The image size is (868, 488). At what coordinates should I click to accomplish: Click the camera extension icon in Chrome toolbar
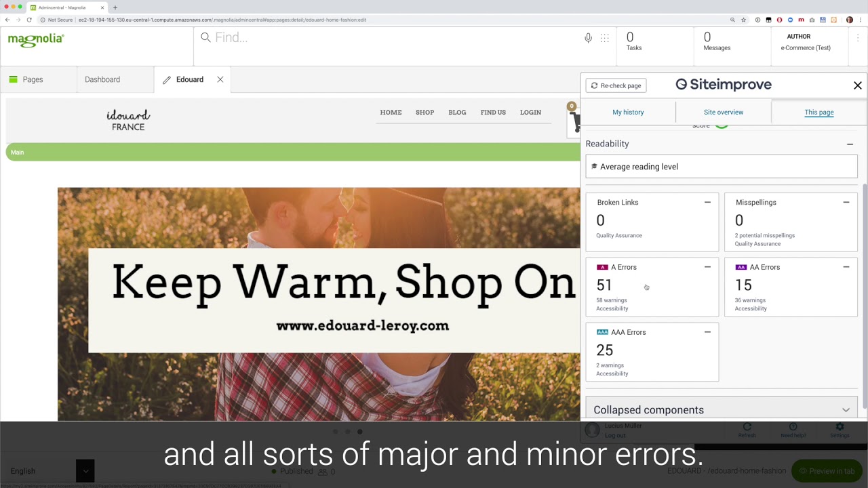coord(812,20)
